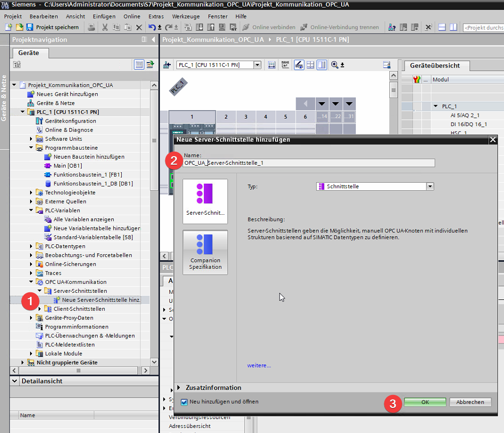
Task: Select Gerätekonfiguration in the tree
Action: (x=71, y=121)
